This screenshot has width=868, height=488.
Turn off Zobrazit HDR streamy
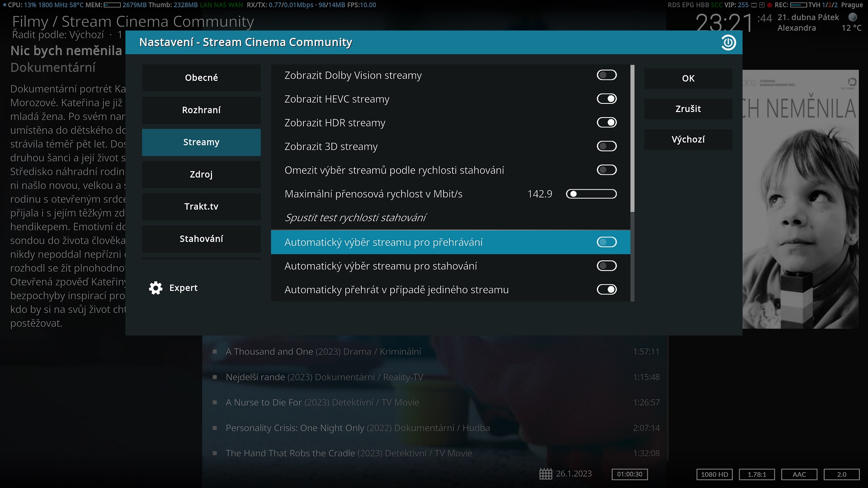tap(606, 122)
